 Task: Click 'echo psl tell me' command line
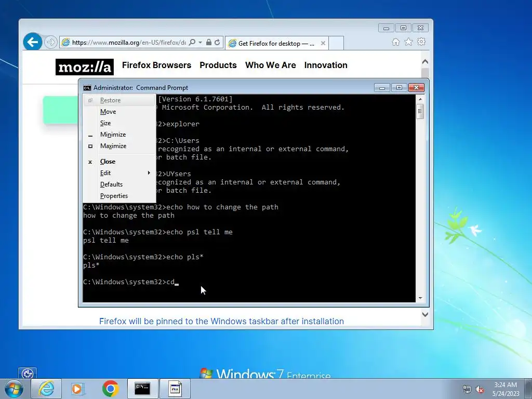[x=158, y=232]
